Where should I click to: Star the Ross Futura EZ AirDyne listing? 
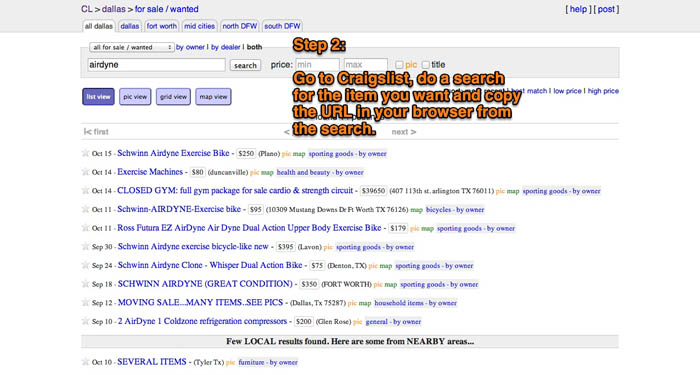click(85, 228)
